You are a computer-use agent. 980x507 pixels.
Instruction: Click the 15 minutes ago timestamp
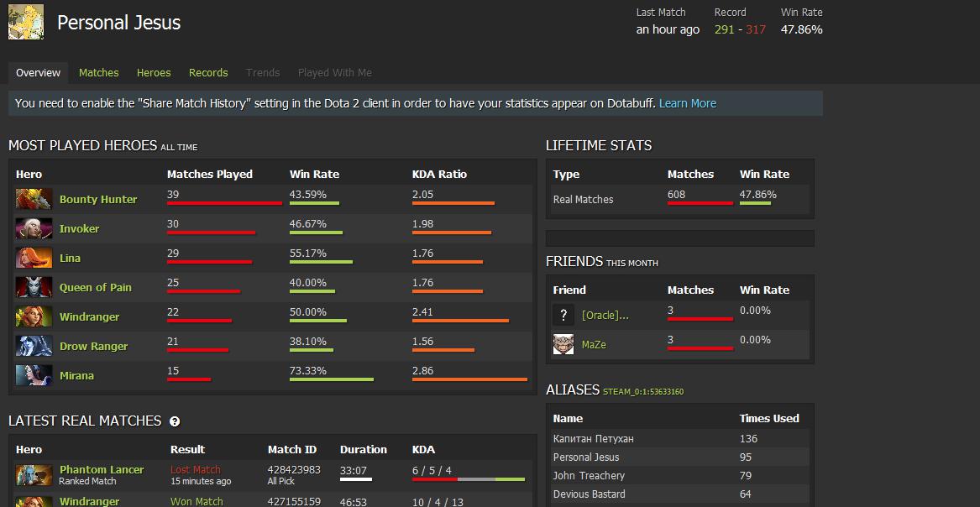pyautogui.click(x=201, y=482)
